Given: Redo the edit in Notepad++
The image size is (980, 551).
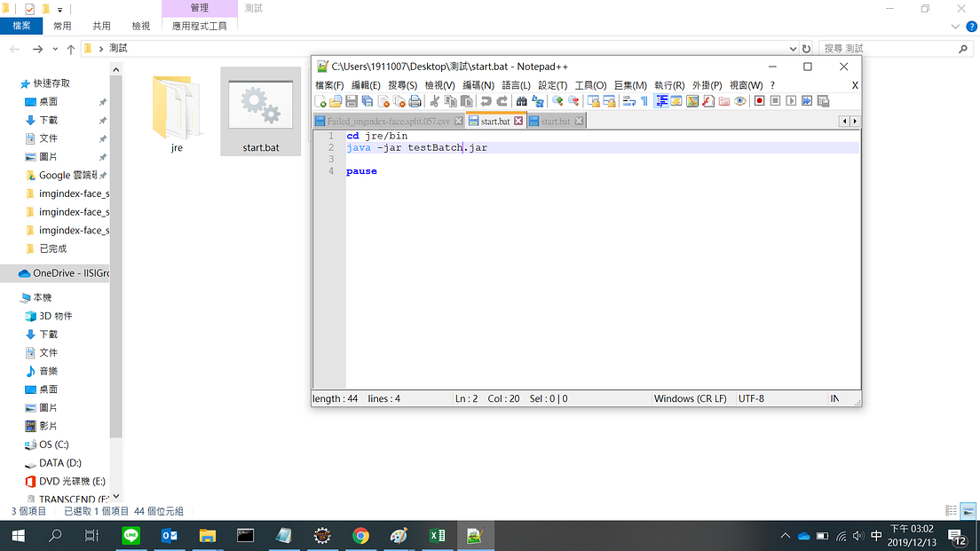Looking at the screenshot, I should pos(502,101).
